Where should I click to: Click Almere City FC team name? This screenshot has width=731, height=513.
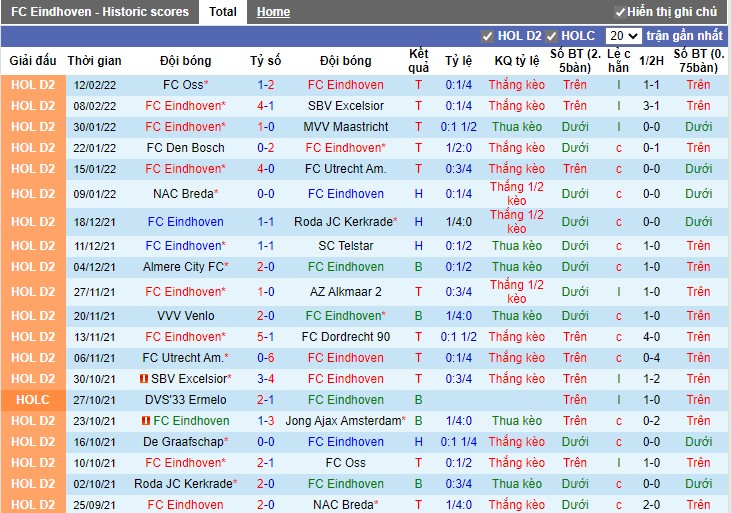[183, 267]
